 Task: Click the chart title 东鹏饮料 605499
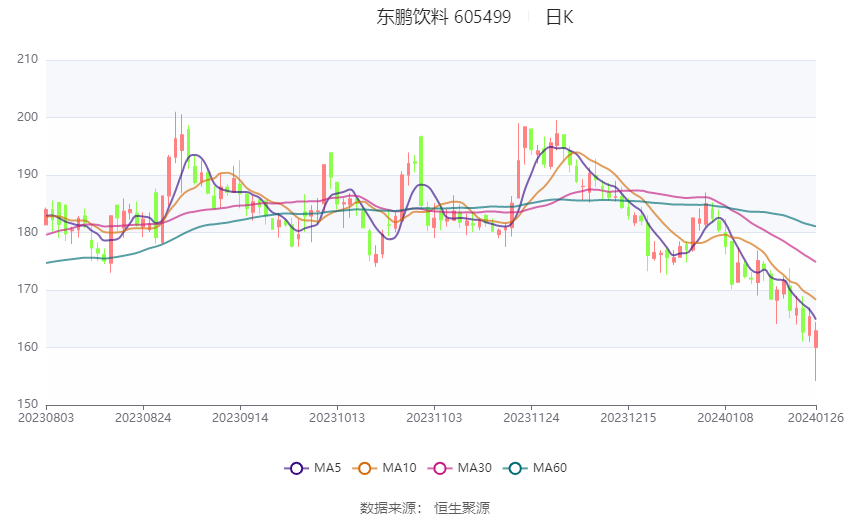(x=443, y=17)
